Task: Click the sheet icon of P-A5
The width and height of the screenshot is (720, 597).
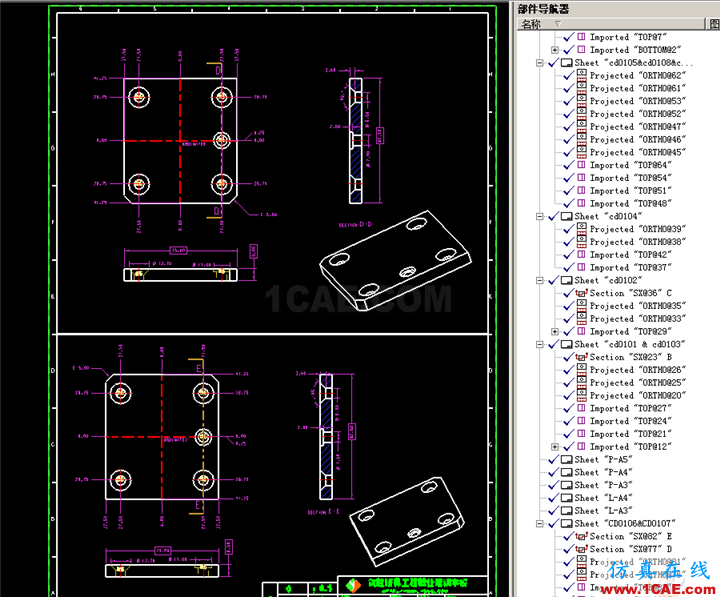Action: [567, 459]
